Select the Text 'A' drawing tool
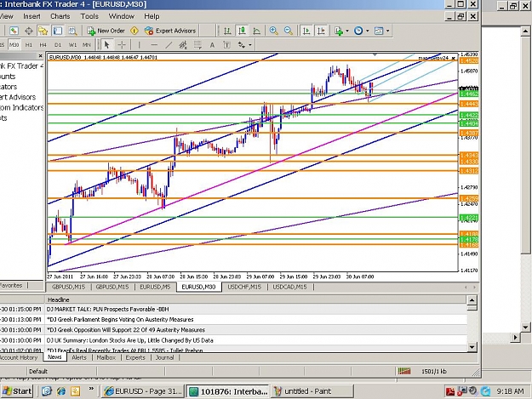 [x=212, y=45]
